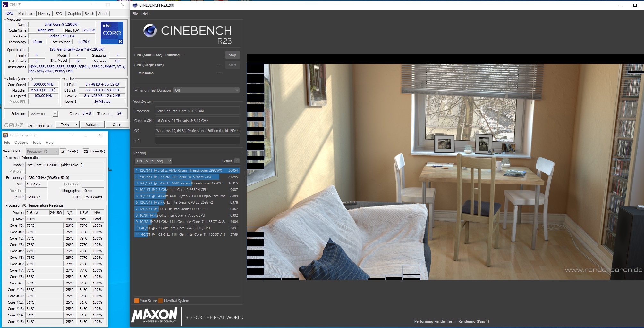Click the 'Alder Lake' code name value
The height and width of the screenshot is (328, 644).
46,30
